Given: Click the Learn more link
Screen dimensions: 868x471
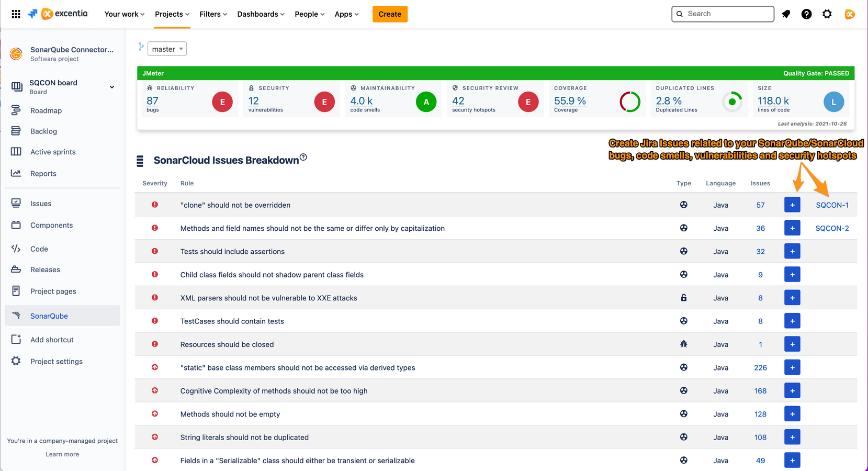Looking at the screenshot, I should coord(62,454).
